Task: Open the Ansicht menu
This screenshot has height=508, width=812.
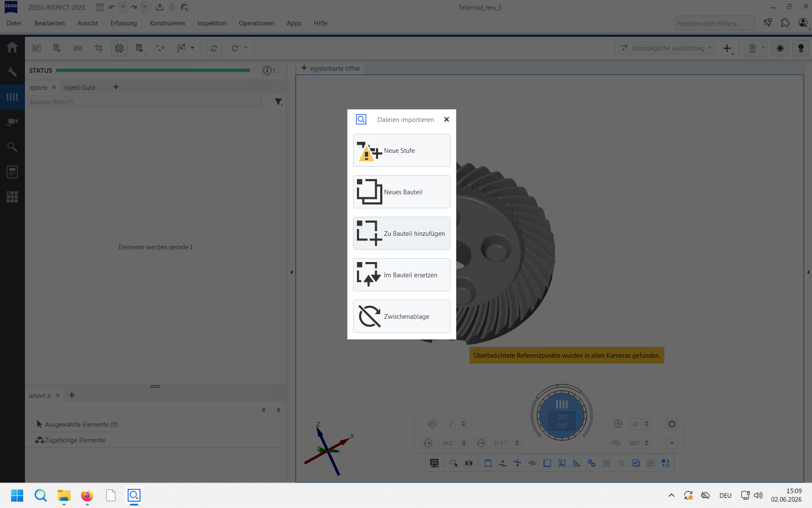Action: tap(88, 23)
